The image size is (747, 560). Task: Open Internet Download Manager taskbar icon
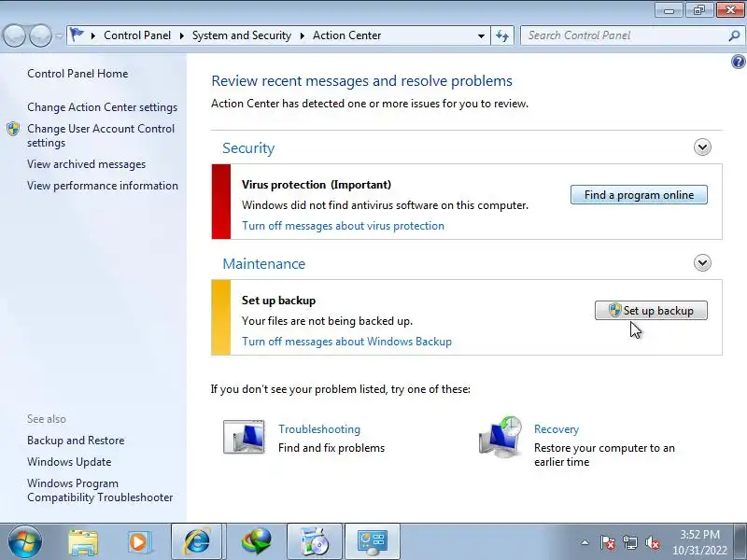[x=256, y=542]
